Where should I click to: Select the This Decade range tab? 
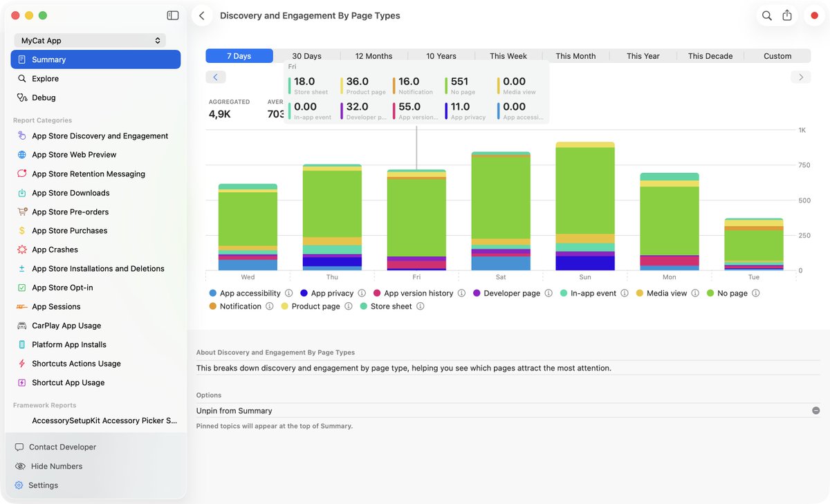(x=710, y=56)
